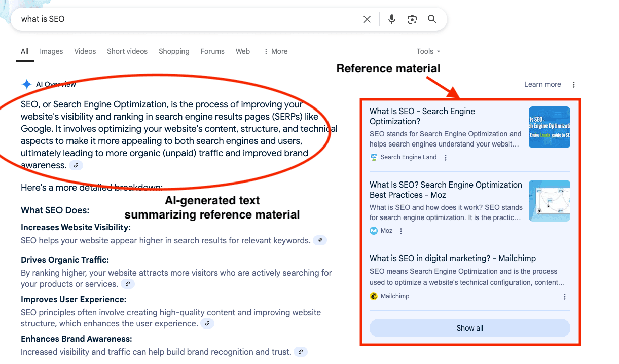Screen dimensions: 619x364
Task: Open Google Lens image search icon
Action: pyautogui.click(x=412, y=19)
